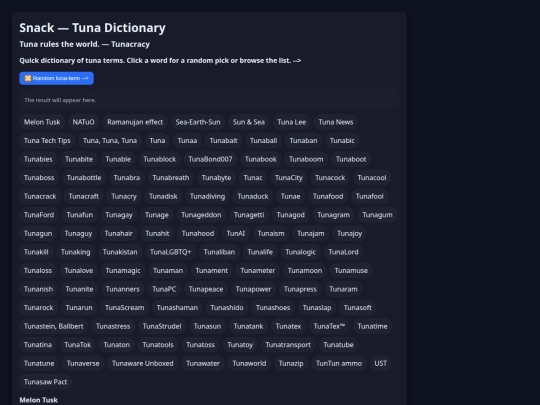Select the Tunabies chip
The width and height of the screenshot is (540, 405).
click(x=38, y=159)
